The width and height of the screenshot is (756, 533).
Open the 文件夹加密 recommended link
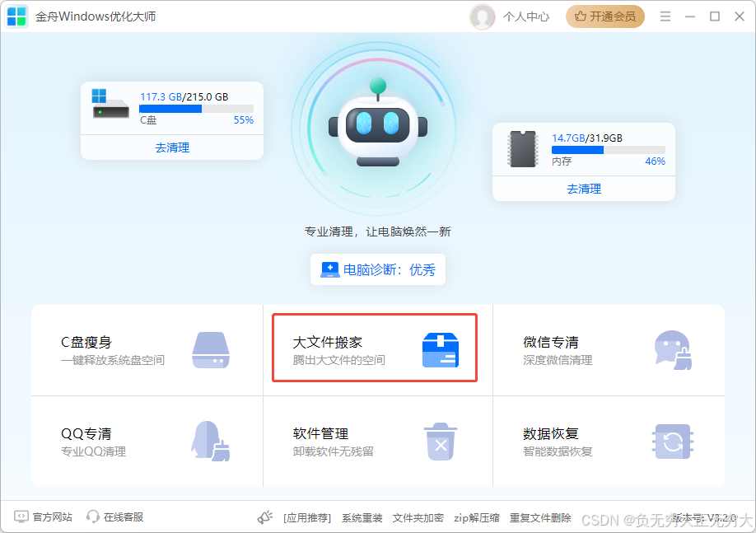click(418, 518)
